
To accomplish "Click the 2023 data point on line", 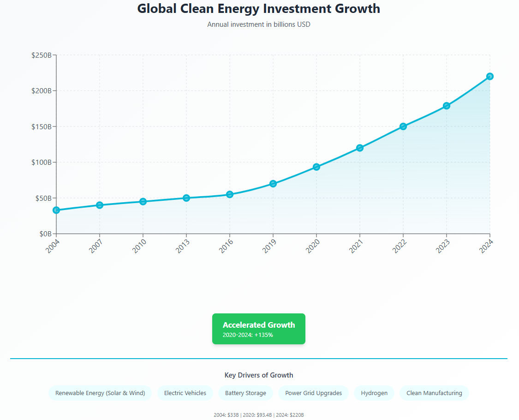I will pyautogui.click(x=447, y=106).
